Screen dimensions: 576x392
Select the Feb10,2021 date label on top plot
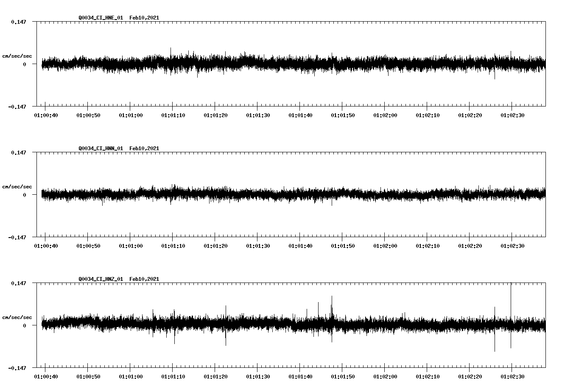(145, 18)
